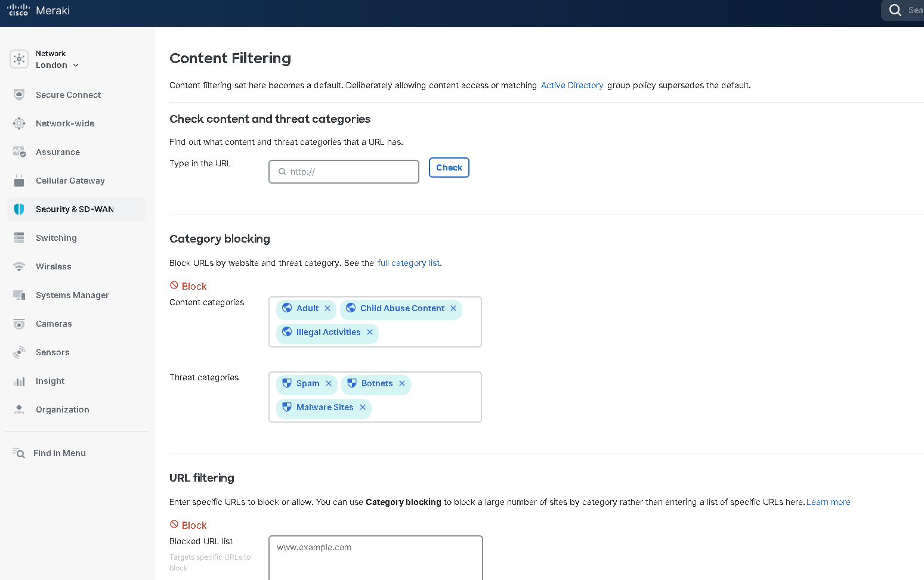Open the Insight section
The image size is (924, 580).
pyautogui.click(x=50, y=381)
